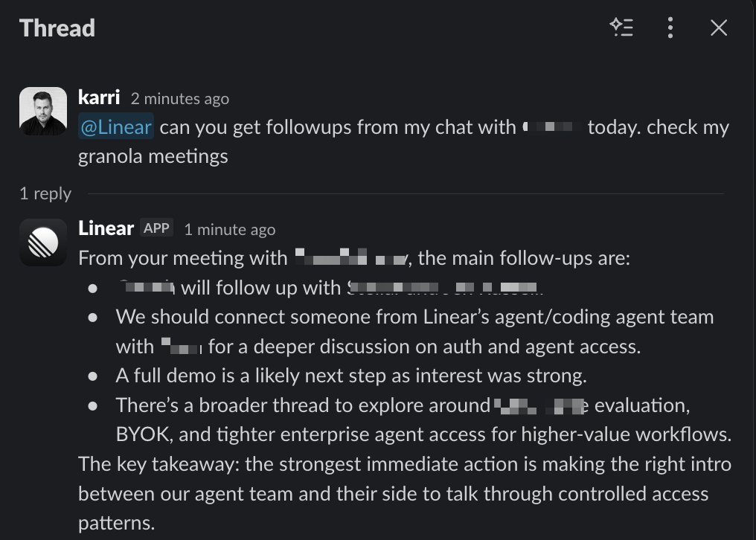The image size is (756, 540).
Task: Click bullet about a full demo next step
Action: [351, 375]
